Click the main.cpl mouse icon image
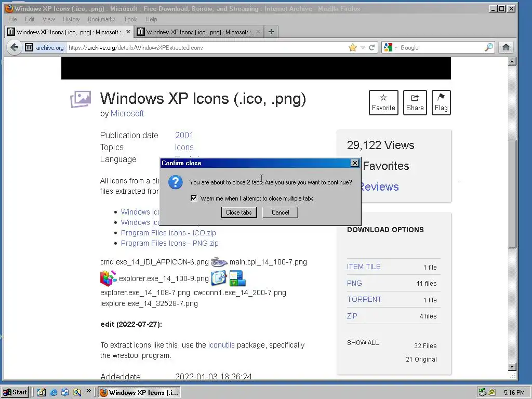Screen dimensions: 532x399 click(x=219, y=262)
